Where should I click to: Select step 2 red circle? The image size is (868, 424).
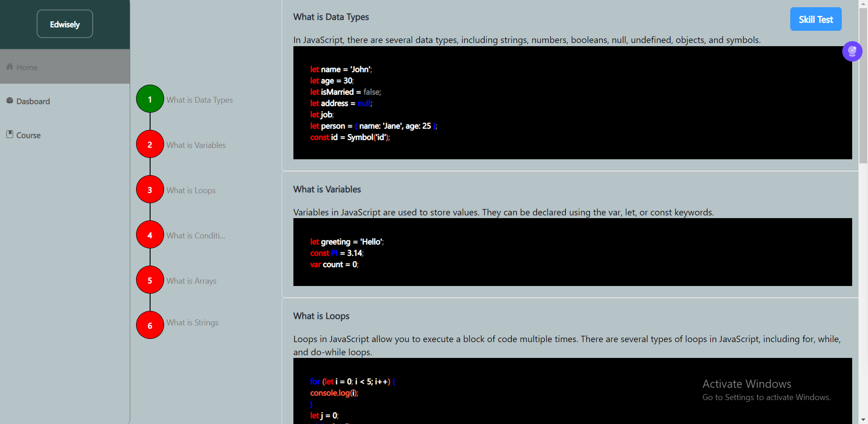(150, 144)
